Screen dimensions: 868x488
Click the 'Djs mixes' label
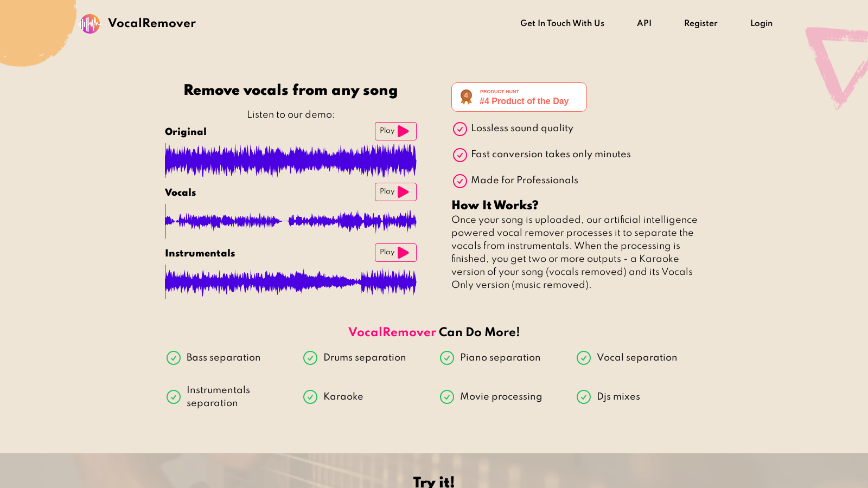[x=618, y=396]
